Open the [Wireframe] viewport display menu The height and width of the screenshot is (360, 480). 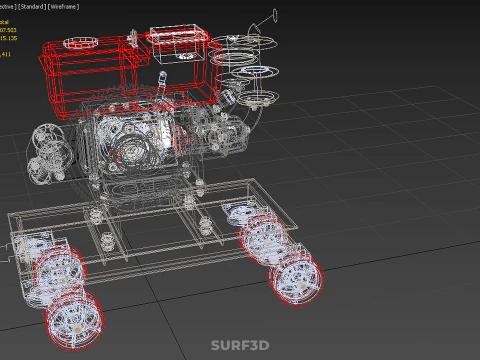pos(63,7)
